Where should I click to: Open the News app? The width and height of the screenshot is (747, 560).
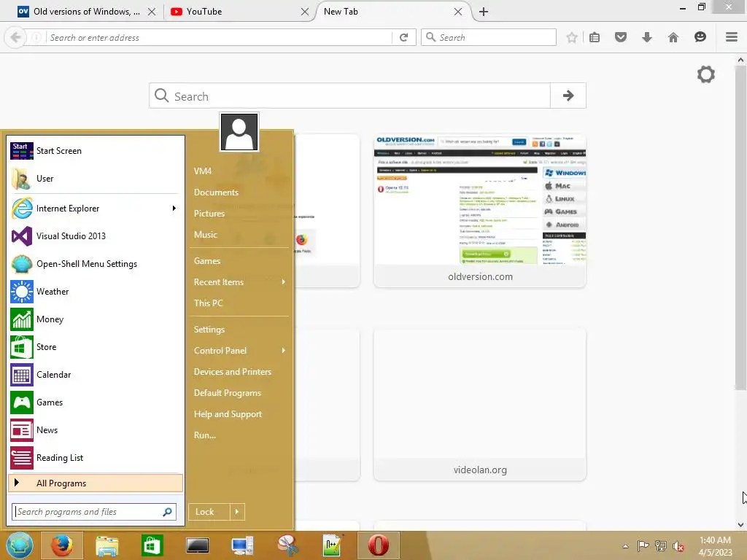click(x=96, y=430)
